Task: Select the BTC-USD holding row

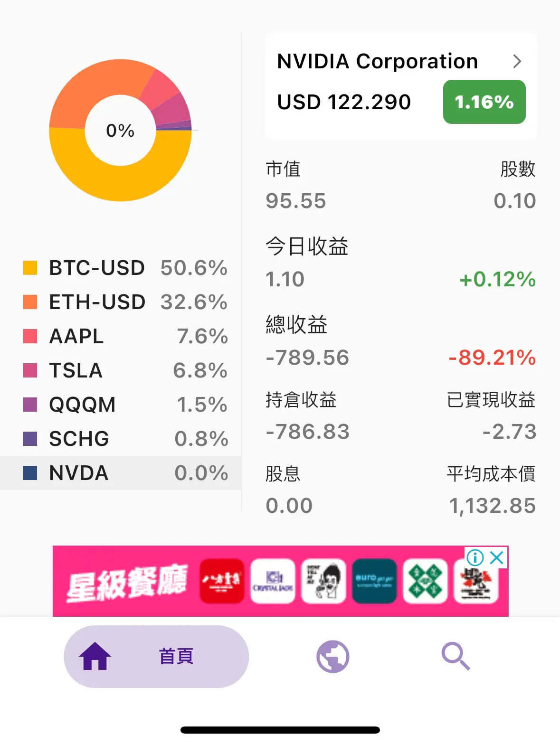Action: coord(121,268)
